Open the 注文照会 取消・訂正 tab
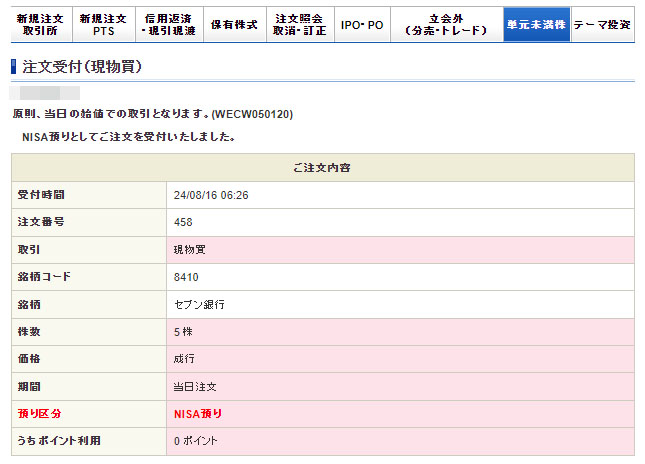Screen dimensions: 645x464 300,24
